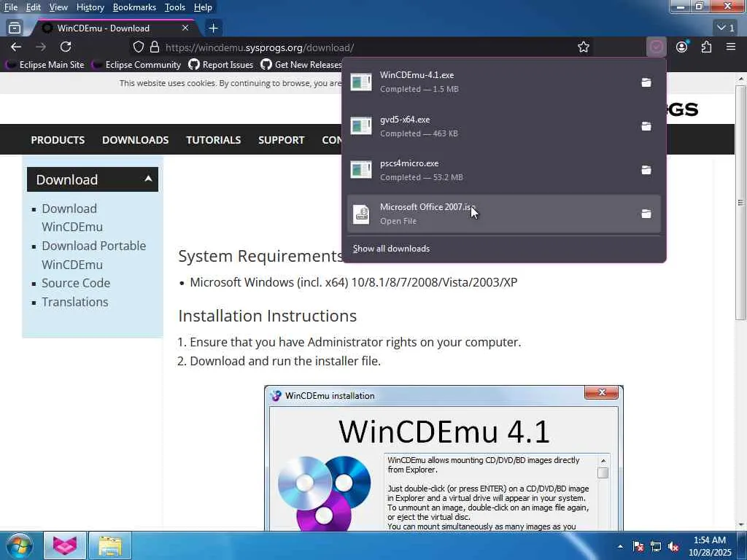
Task: Go back with the back arrow
Action: 16,47
